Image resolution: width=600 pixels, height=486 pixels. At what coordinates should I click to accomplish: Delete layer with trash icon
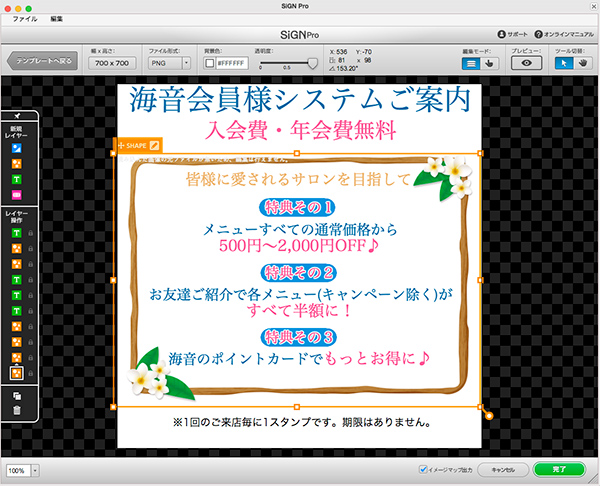pos(17,410)
